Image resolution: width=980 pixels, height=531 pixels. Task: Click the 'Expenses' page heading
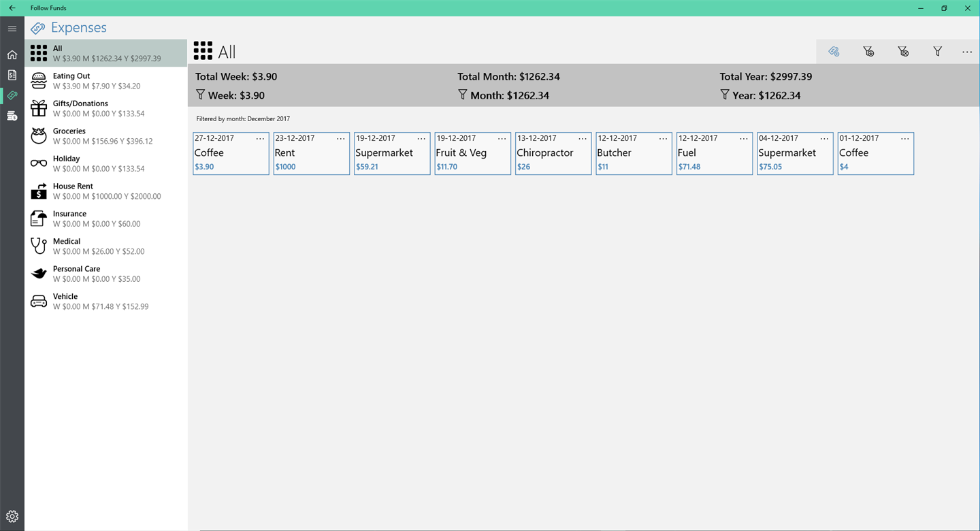[78, 28]
